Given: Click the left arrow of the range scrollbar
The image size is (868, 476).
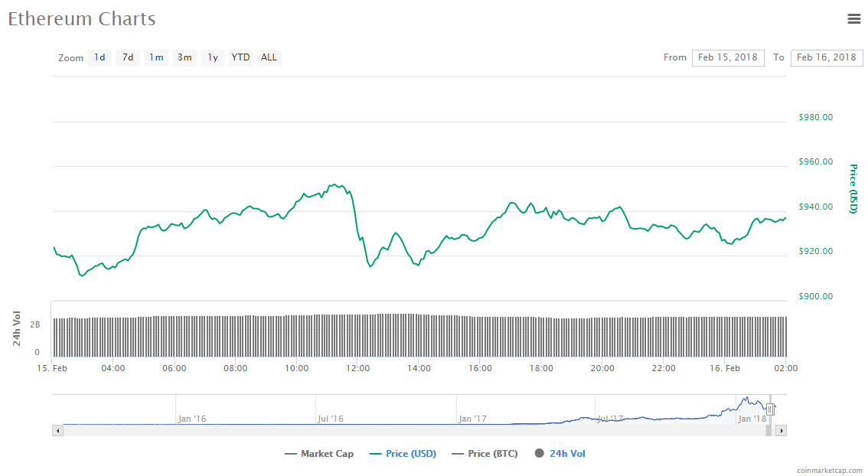Looking at the screenshot, I should [57, 430].
